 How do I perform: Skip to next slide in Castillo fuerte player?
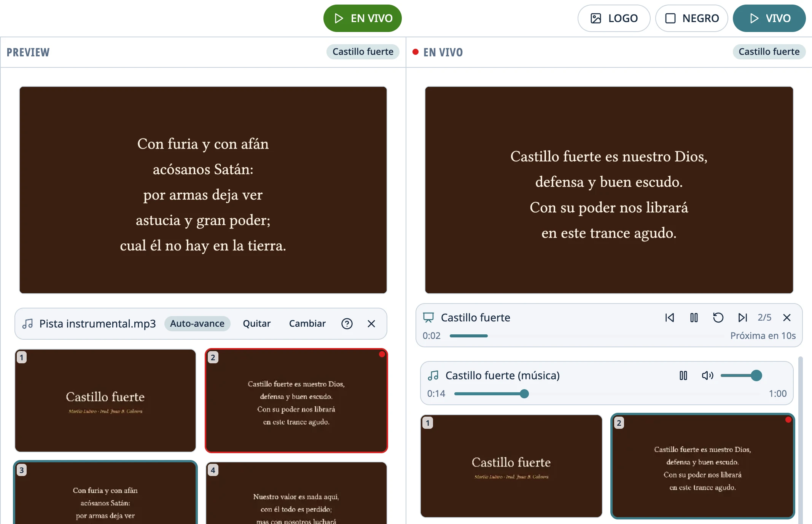(742, 318)
